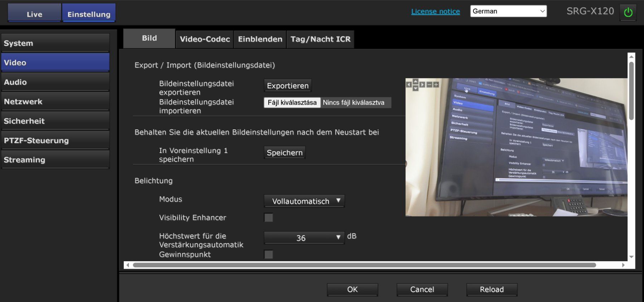This screenshot has width=644, height=302.
Task: Click the Speichern button
Action: pos(284,153)
